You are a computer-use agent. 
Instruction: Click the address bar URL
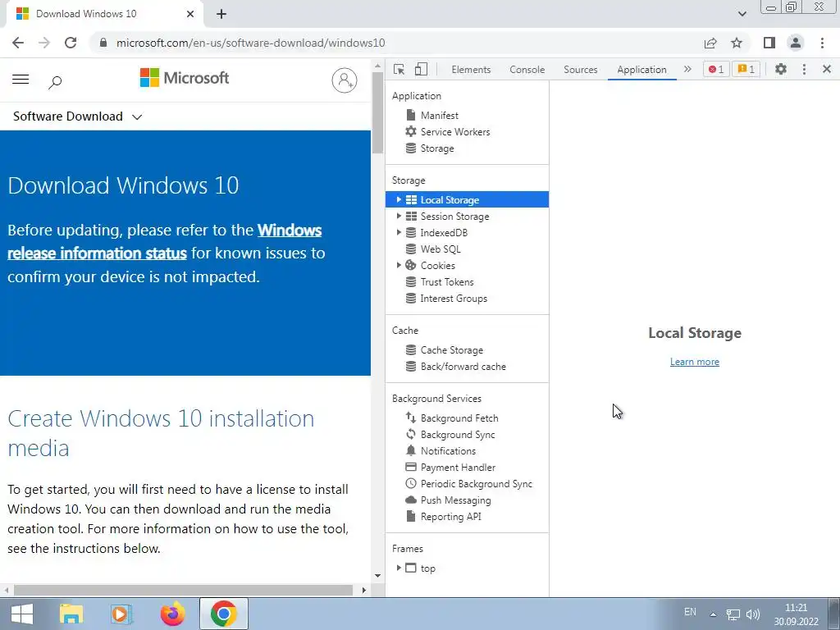coord(250,43)
